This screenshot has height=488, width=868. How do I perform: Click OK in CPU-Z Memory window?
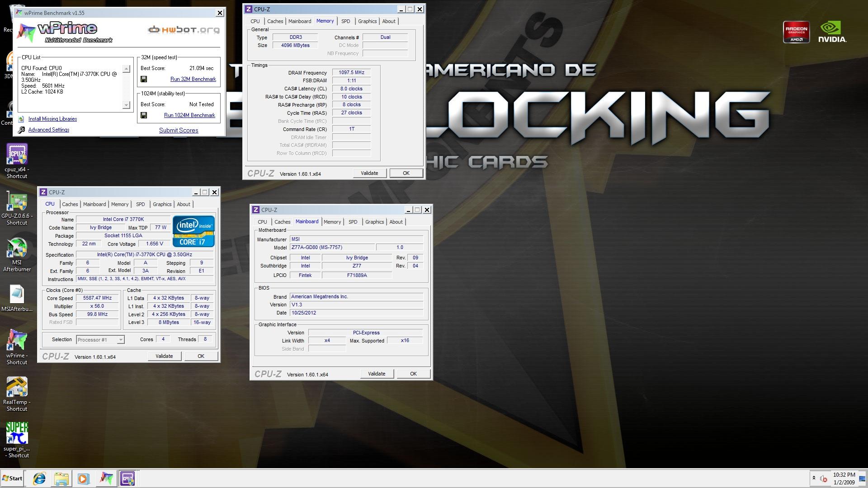coord(406,173)
